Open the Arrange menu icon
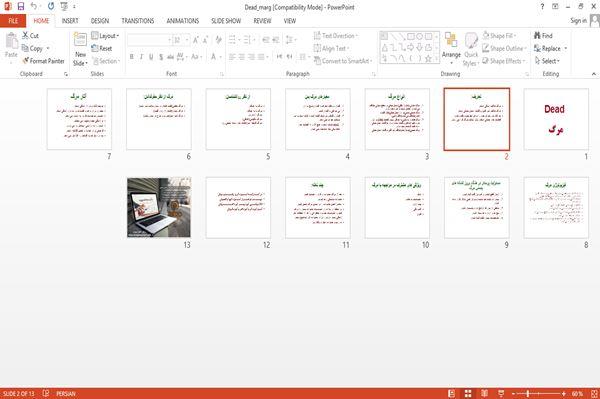Image resolution: width=600 pixels, height=399 pixels. (451, 48)
